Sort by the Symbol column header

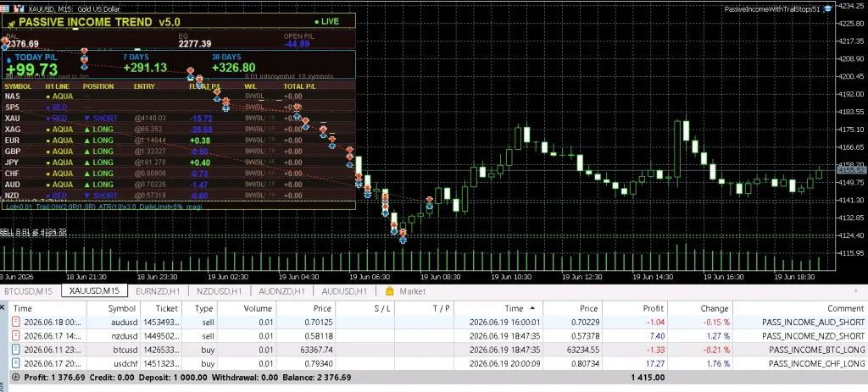(x=113, y=308)
